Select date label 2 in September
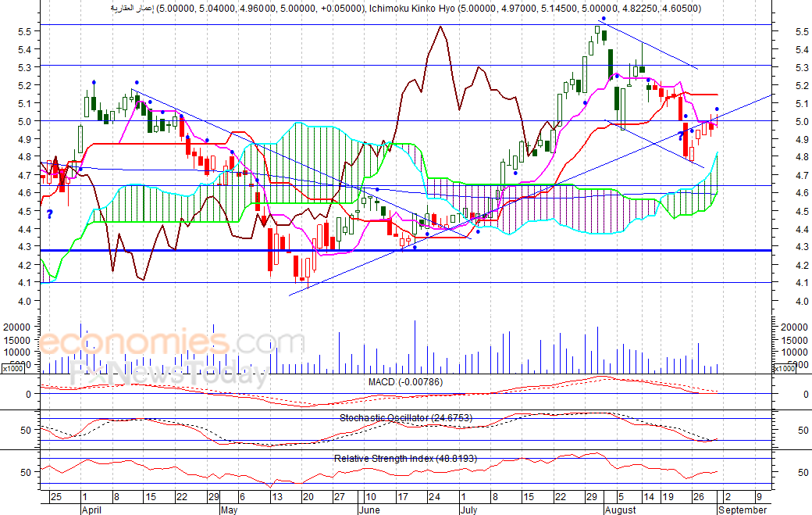 tap(728, 497)
